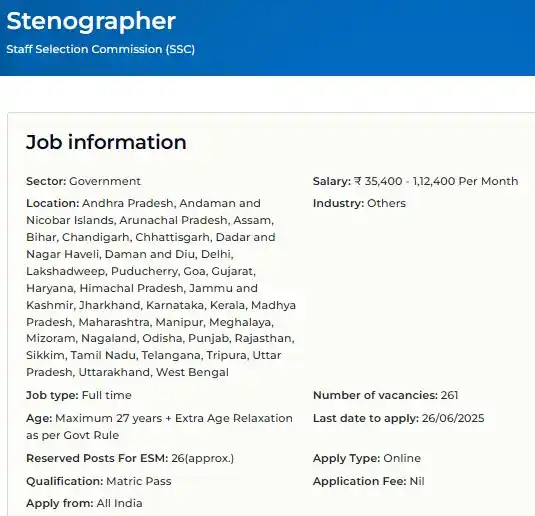Select the Location label
The width and height of the screenshot is (535, 516).
point(53,203)
